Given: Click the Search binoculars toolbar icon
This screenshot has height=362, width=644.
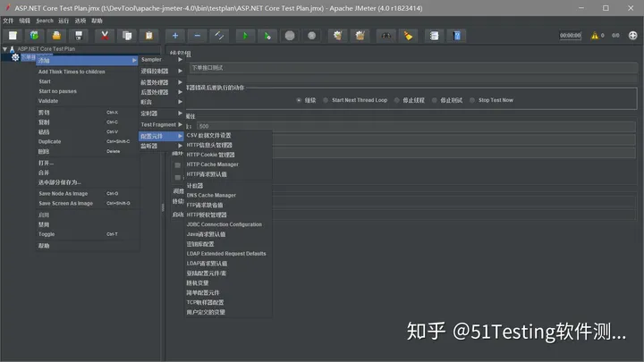Looking at the screenshot, I should click(x=386, y=36).
